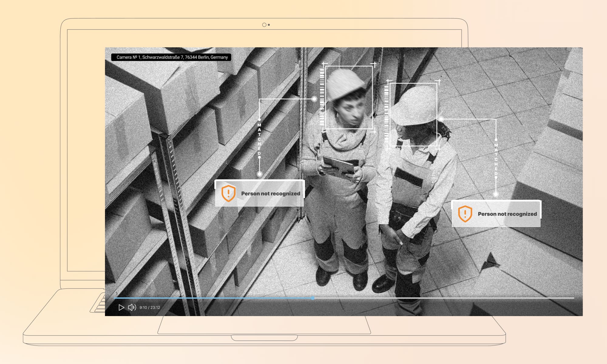Select the left worker's face detection box

point(349,97)
